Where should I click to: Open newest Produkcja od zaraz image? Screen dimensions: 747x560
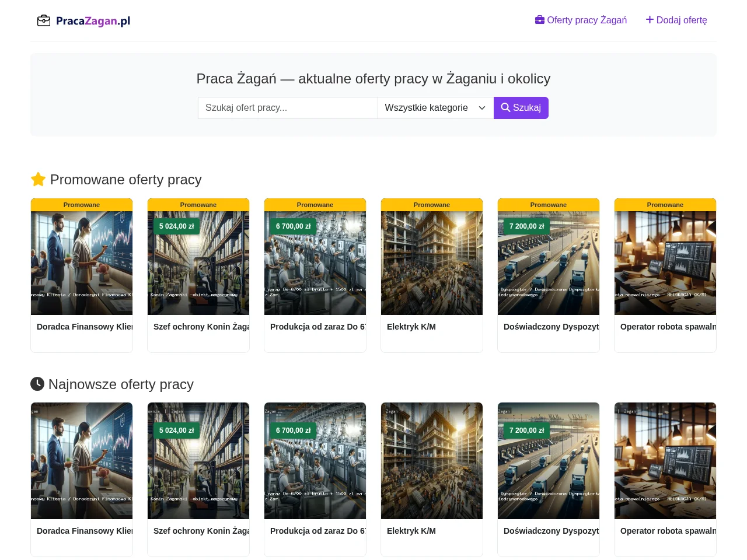tap(315, 461)
